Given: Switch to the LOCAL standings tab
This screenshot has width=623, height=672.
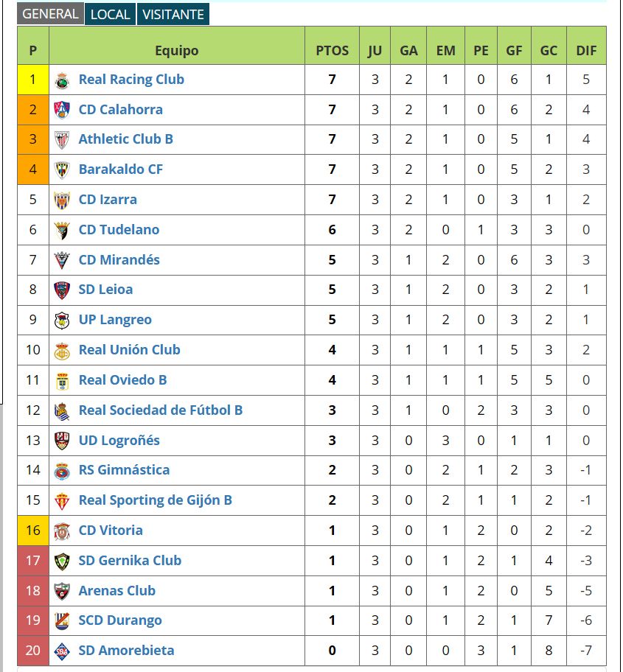Looking at the screenshot, I should click(x=110, y=14).
